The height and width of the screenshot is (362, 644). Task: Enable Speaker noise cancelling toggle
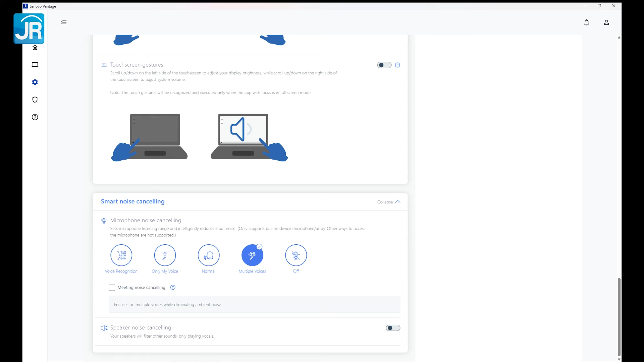[393, 328]
